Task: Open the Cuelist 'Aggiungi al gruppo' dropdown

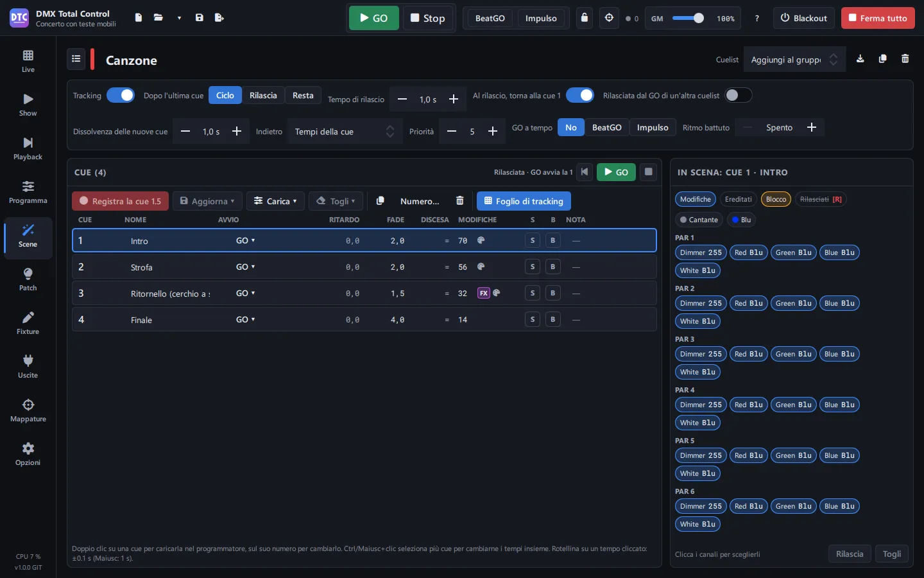Action: pyautogui.click(x=794, y=60)
